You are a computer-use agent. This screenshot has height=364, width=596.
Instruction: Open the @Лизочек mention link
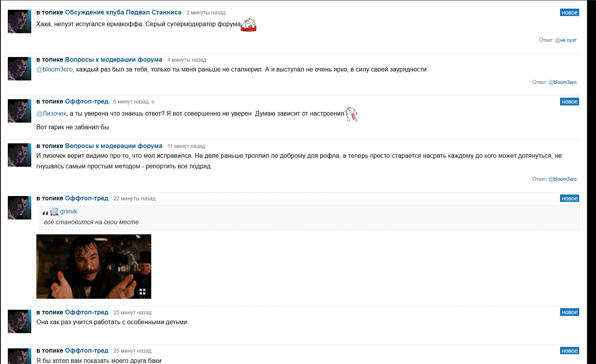pyautogui.click(x=51, y=114)
